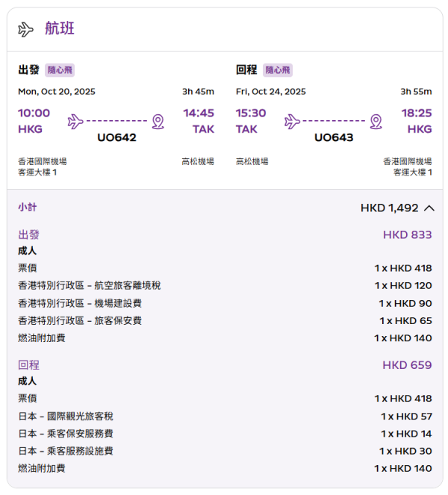Click 航空旅客離境稅 fee row
The width and height of the screenshot is (448, 495).
point(225,286)
